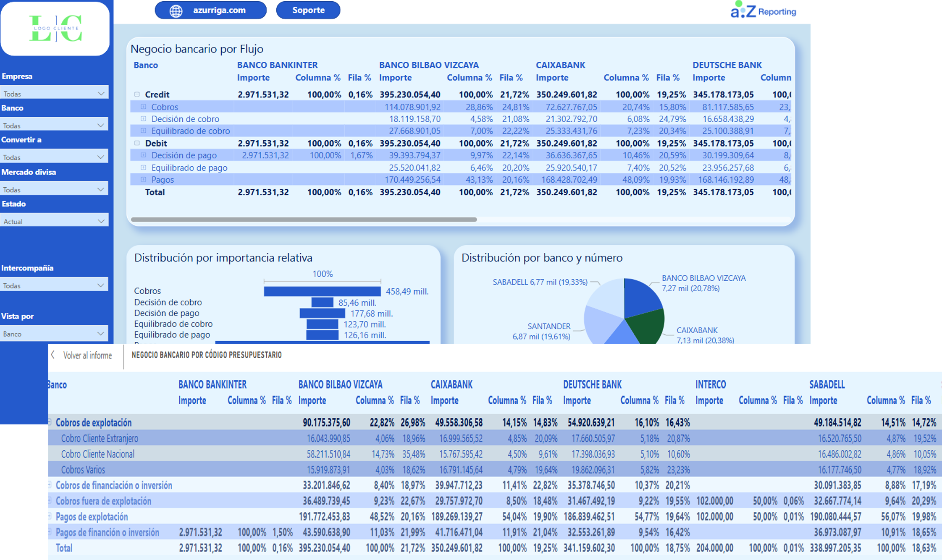Open the Soporte button
This screenshot has height=560, width=942.
point(308,10)
